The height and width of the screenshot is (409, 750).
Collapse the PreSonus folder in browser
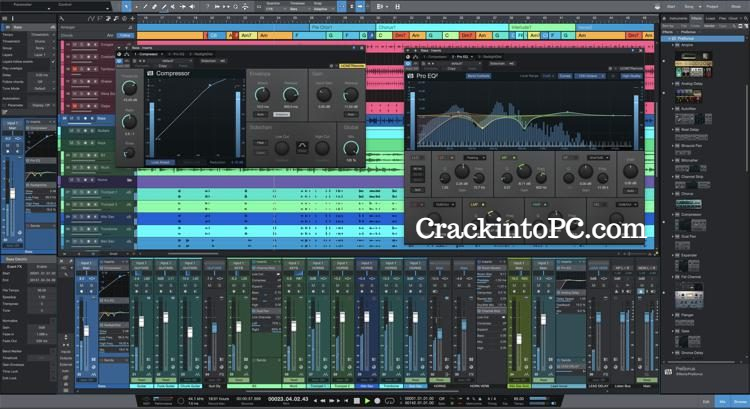[x=670, y=38]
